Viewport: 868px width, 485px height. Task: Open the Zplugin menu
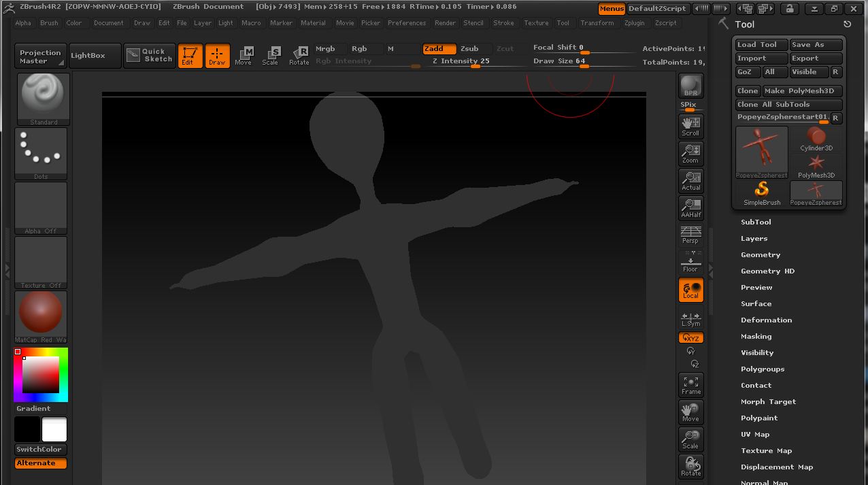(x=634, y=22)
